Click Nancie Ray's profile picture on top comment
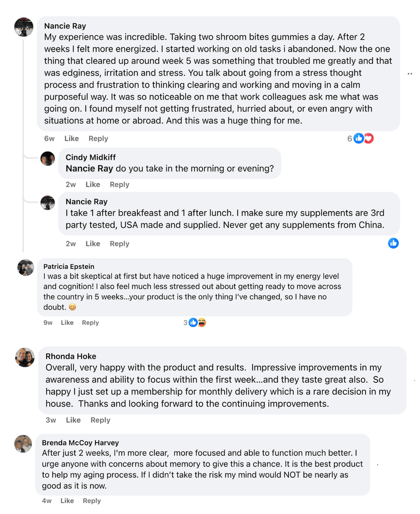 (x=24, y=27)
